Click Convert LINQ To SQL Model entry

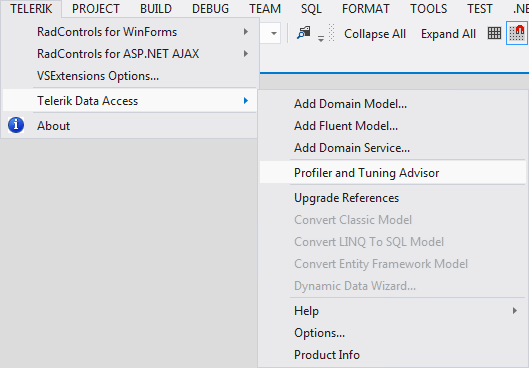click(393, 242)
